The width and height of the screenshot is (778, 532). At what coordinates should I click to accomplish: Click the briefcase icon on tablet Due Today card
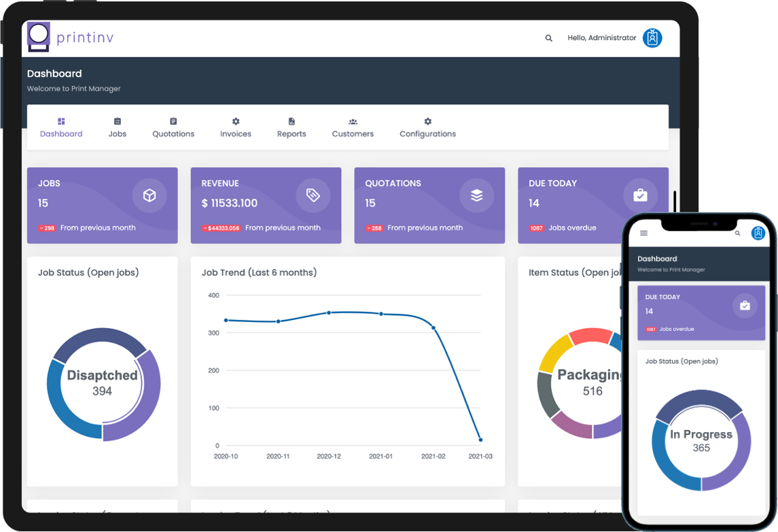640,196
